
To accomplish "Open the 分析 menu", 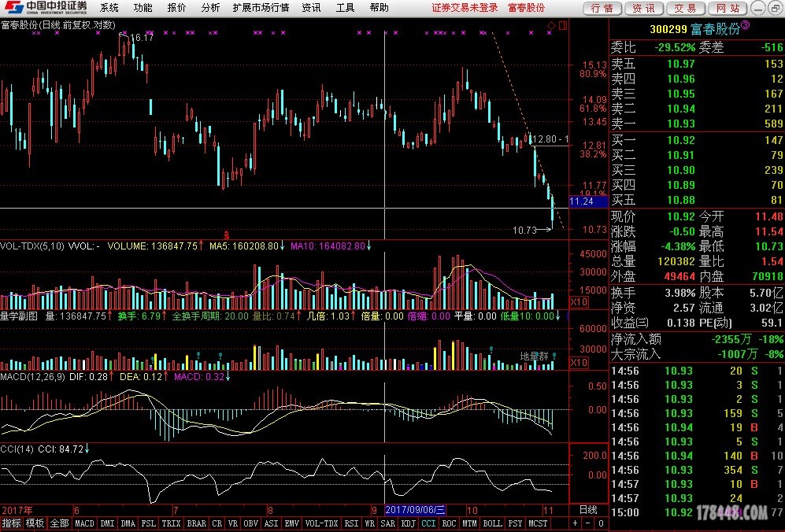I will [210, 8].
